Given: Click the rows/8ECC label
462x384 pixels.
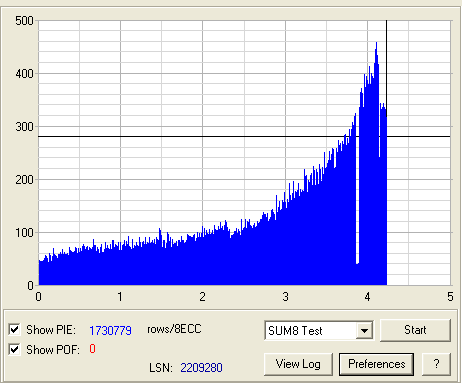Looking at the screenshot, I should point(174,329).
